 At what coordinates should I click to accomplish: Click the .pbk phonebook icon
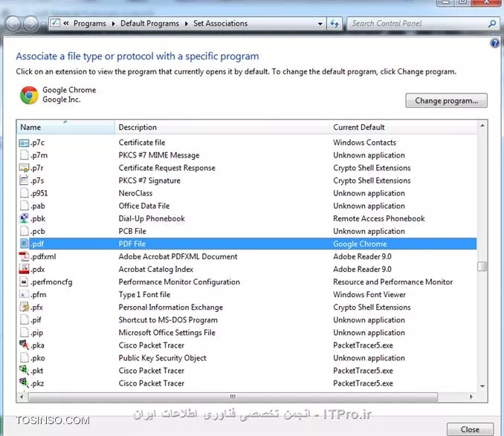coord(24,218)
